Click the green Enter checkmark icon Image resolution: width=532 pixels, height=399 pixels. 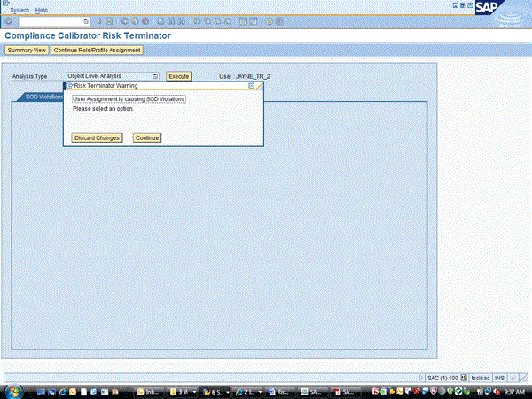click(8, 20)
